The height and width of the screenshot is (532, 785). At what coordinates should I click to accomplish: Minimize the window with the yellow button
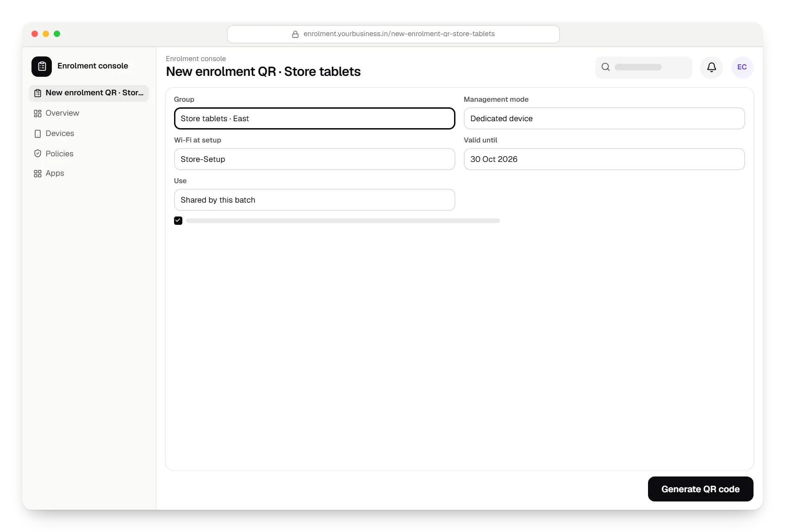46,34
